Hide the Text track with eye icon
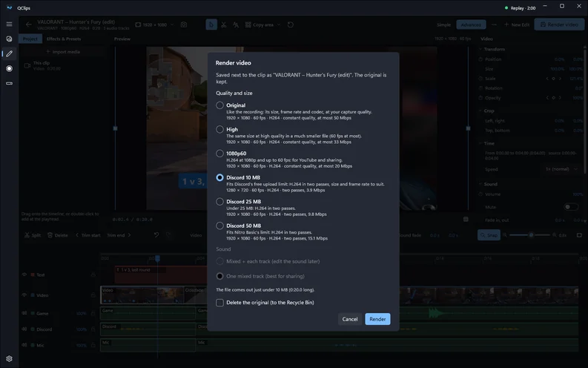Viewport: 588px width, 368px height. [x=24, y=275]
